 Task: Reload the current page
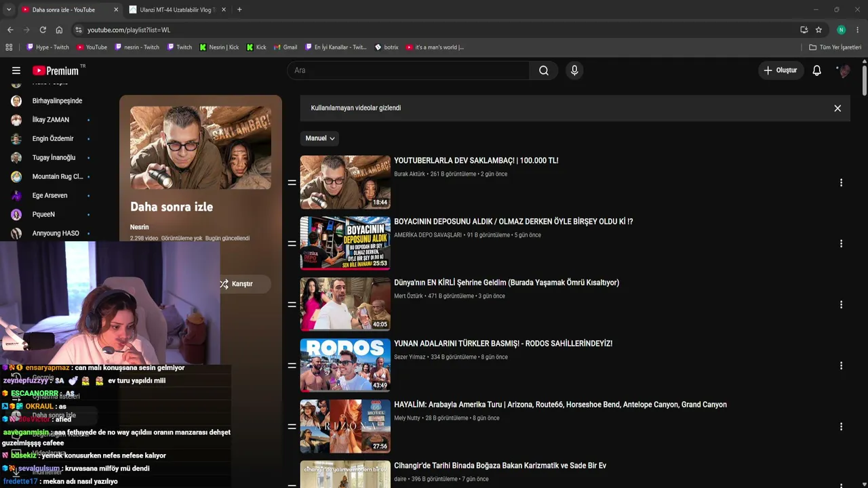(x=43, y=30)
